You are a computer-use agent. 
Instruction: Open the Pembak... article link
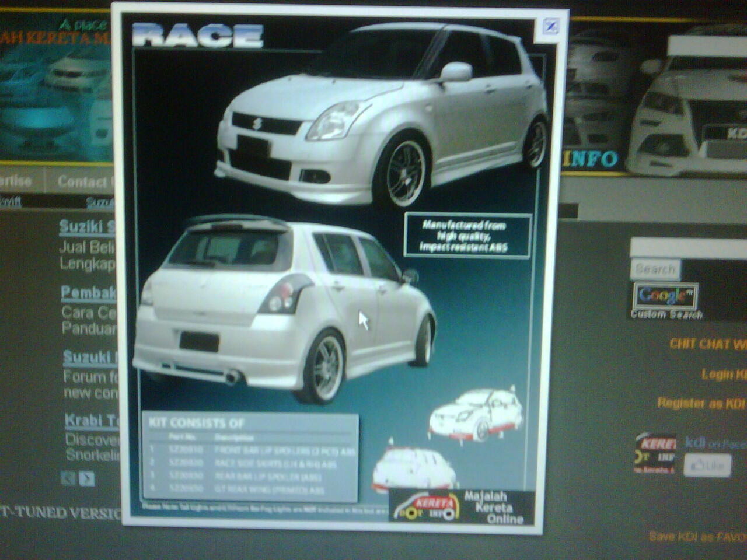click(89, 292)
